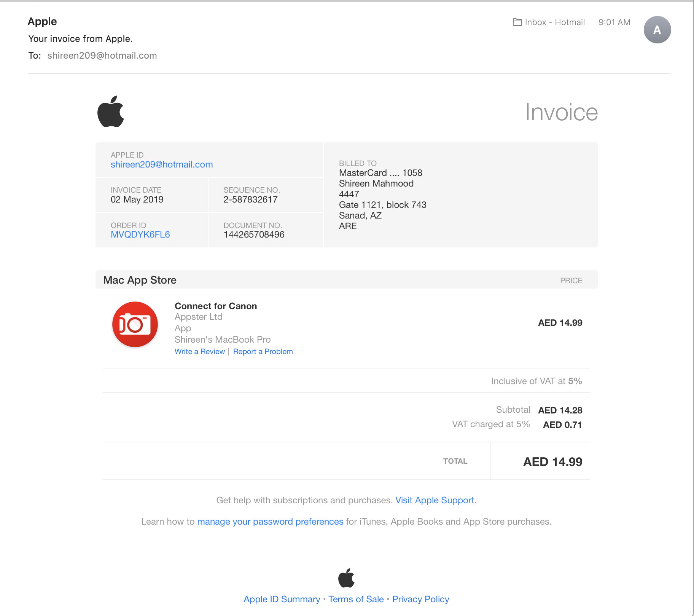This screenshot has height=616, width=694.
Task: Click the address 'Gate 1121, block 743'
Action: (x=383, y=205)
